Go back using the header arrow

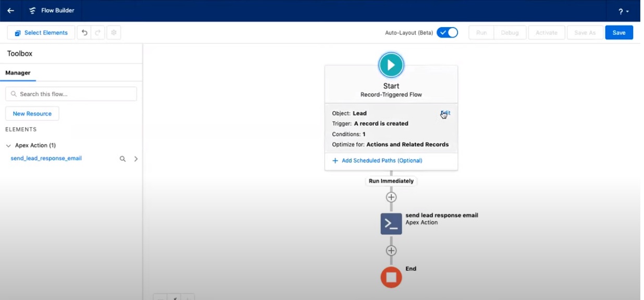click(x=10, y=10)
